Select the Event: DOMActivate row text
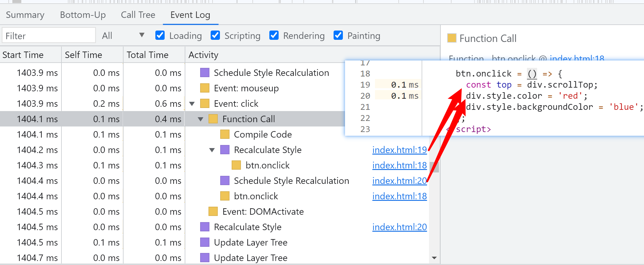Viewport: 644px width, 265px height. pos(263,212)
